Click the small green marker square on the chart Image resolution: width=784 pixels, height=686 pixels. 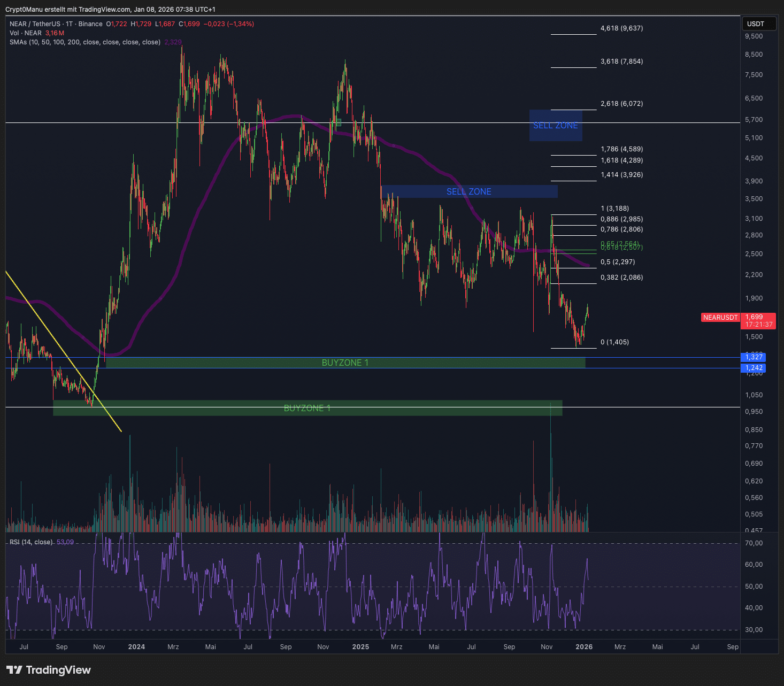(x=338, y=122)
